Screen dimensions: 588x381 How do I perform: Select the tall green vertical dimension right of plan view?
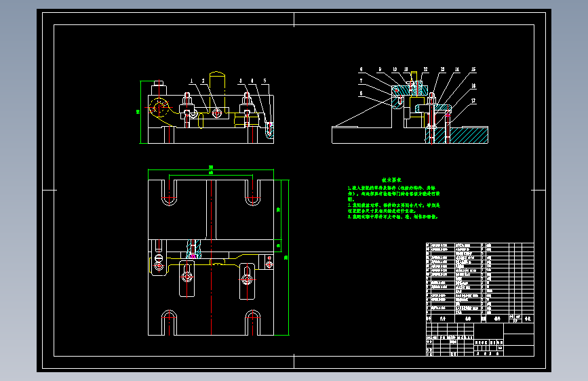(288, 258)
